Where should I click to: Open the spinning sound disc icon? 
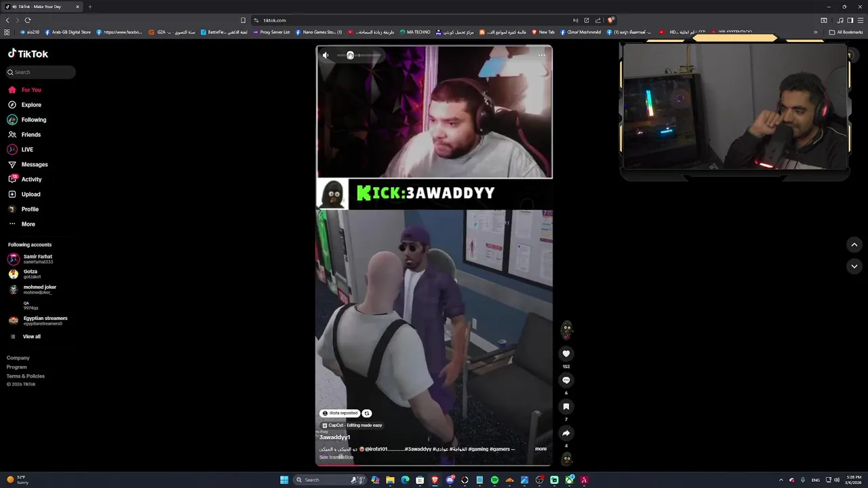pyautogui.click(x=566, y=459)
